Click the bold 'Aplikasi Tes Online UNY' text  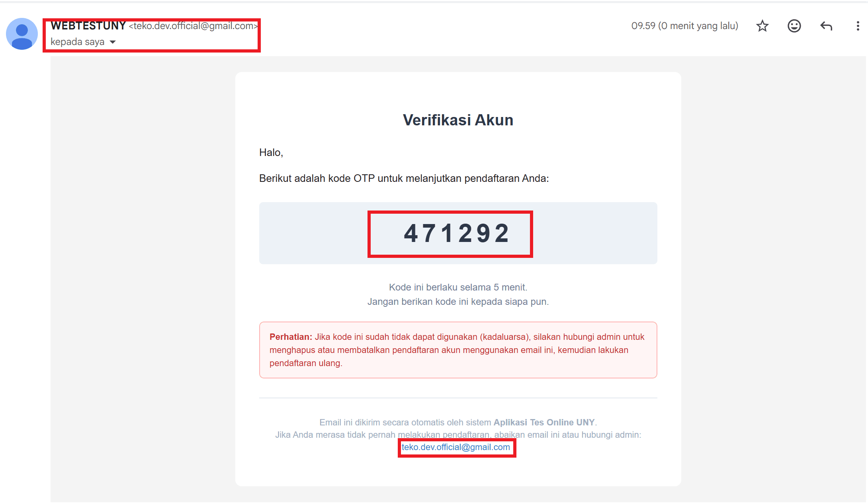point(544,422)
